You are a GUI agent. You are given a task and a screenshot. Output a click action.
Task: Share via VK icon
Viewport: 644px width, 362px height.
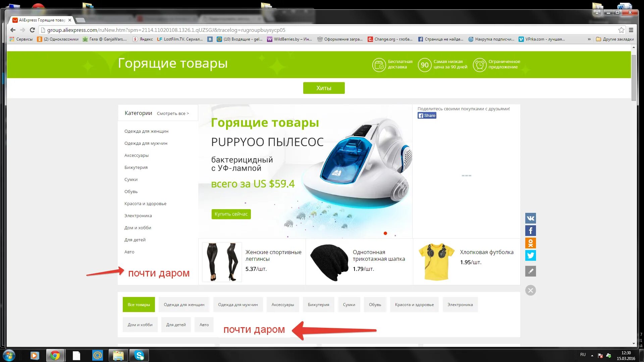[x=530, y=218]
